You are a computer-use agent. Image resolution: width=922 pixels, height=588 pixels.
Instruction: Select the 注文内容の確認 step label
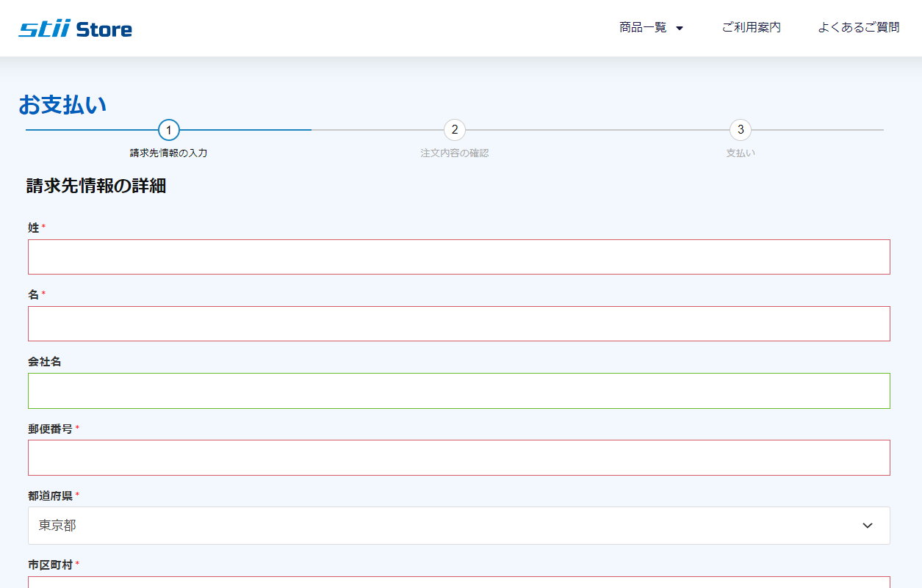(455, 153)
